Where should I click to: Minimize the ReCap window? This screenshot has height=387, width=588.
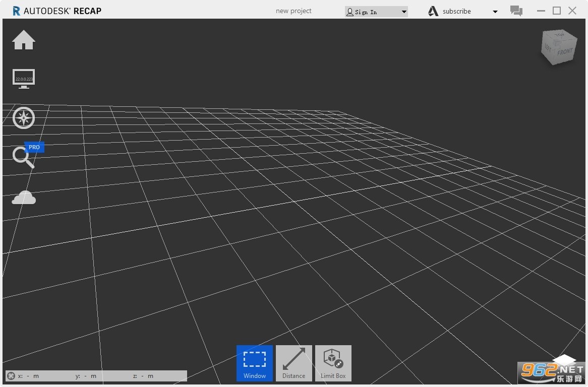(x=541, y=11)
